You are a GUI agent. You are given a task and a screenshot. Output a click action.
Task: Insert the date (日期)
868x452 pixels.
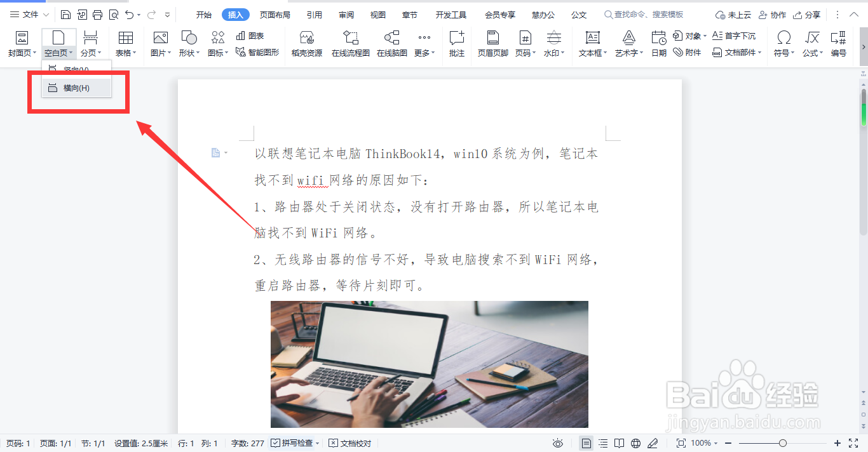pyautogui.click(x=659, y=44)
